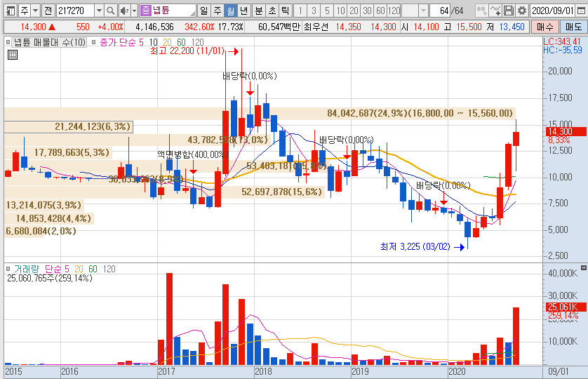Save chart with floppy disk icon

tap(509, 11)
